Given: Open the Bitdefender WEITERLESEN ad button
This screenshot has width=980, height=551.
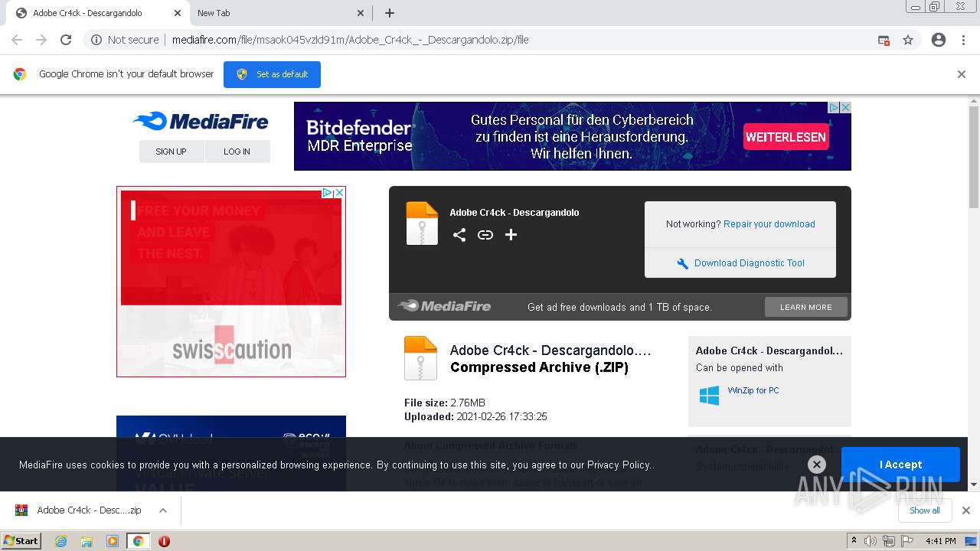Looking at the screenshot, I should click(x=786, y=137).
